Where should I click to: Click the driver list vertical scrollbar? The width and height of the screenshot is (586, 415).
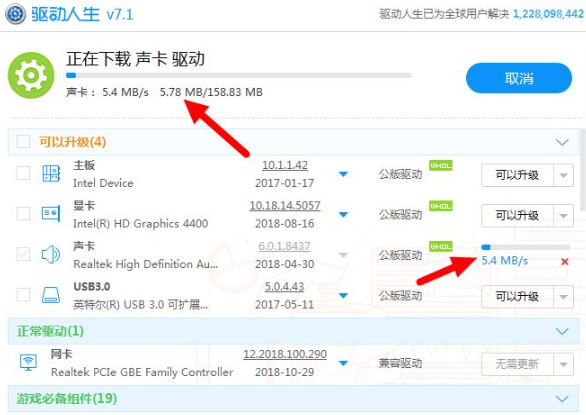582,170
